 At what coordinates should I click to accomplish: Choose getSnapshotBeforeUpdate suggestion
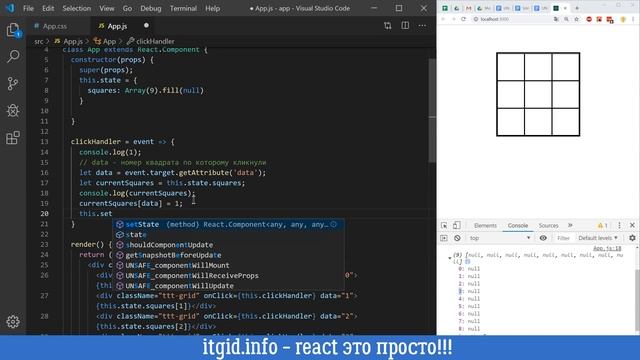228,255
